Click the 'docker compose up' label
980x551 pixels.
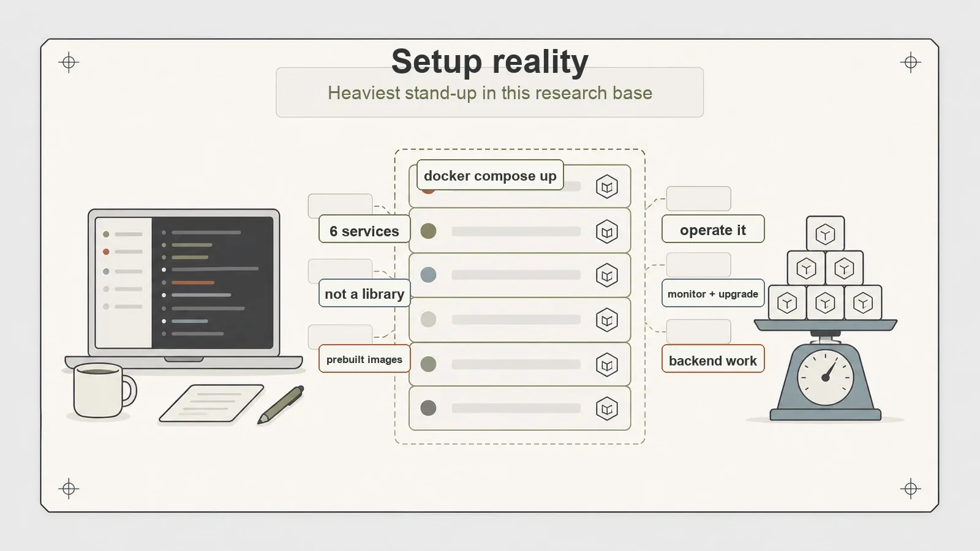(x=490, y=176)
